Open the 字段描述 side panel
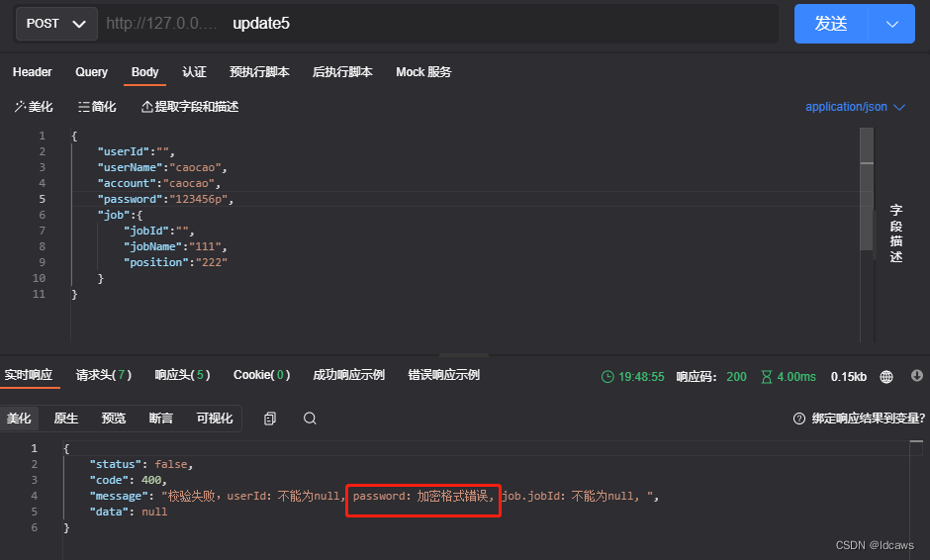Screen dimensions: 930x560 (x=895, y=233)
